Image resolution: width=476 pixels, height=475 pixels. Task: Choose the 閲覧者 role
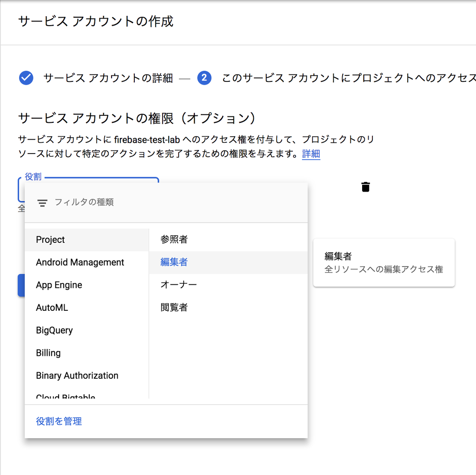tap(228, 308)
